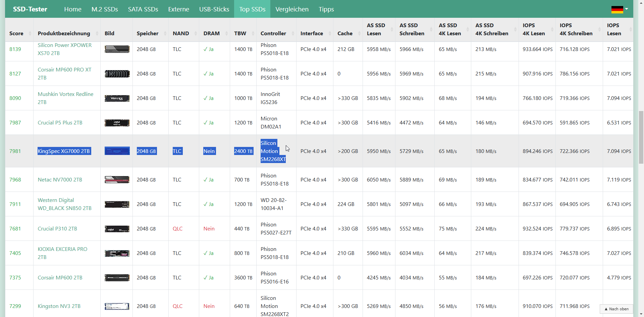Click Kingston NV3 product image
This screenshot has width=644, height=317.
coord(117,306)
